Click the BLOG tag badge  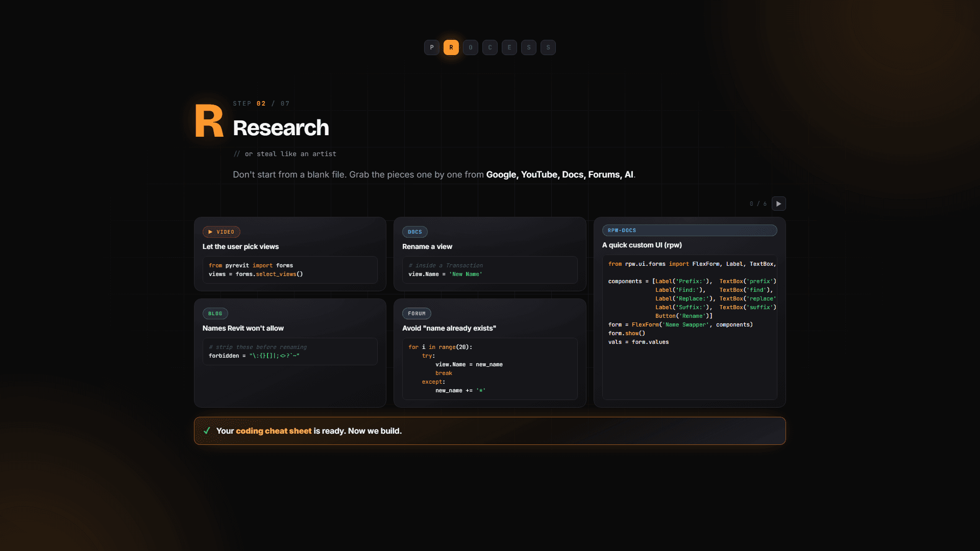click(215, 313)
